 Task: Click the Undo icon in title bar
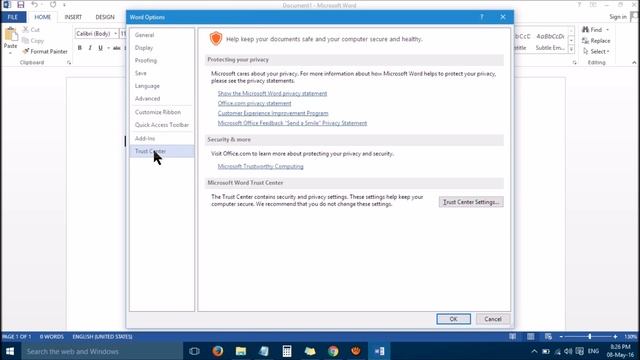pyautogui.click(x=35, y=5)
